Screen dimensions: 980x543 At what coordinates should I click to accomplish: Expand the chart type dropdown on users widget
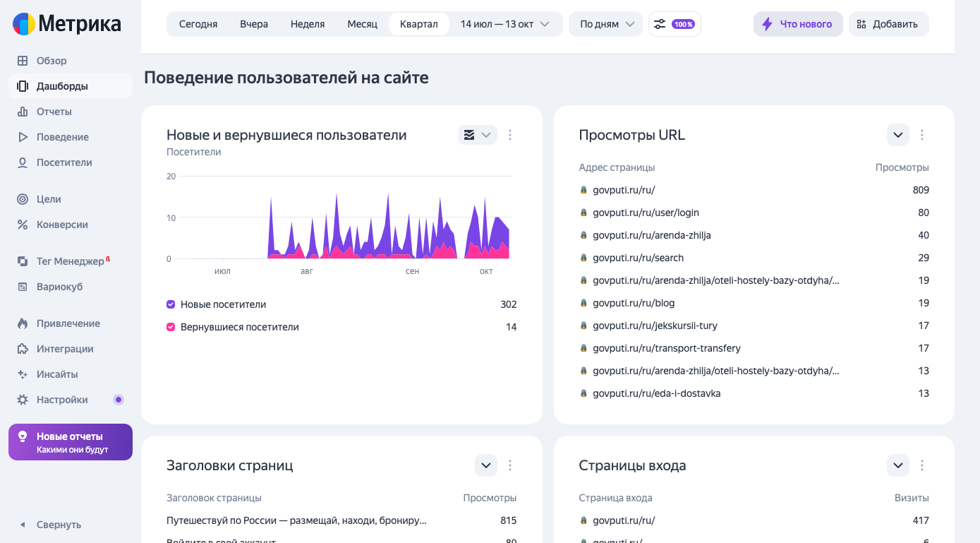coord(477,135)
